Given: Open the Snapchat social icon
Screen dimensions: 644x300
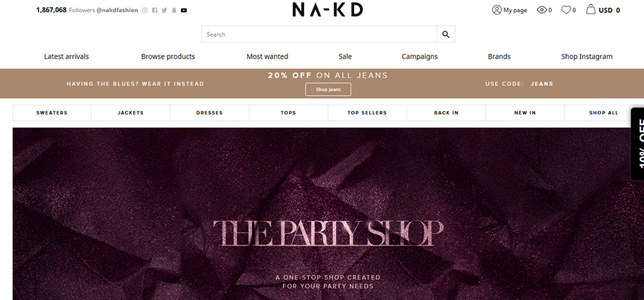Looking at the screenshot, I should click(x=174, y=10).
